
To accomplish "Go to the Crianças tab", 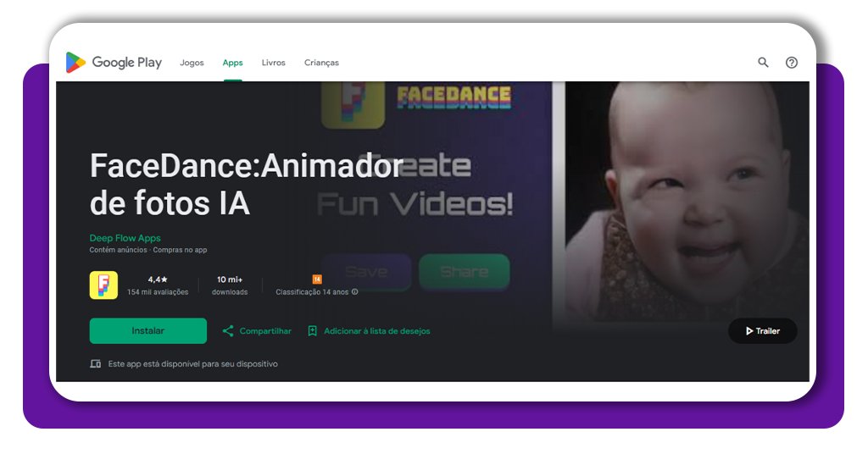I will (321, 63).
